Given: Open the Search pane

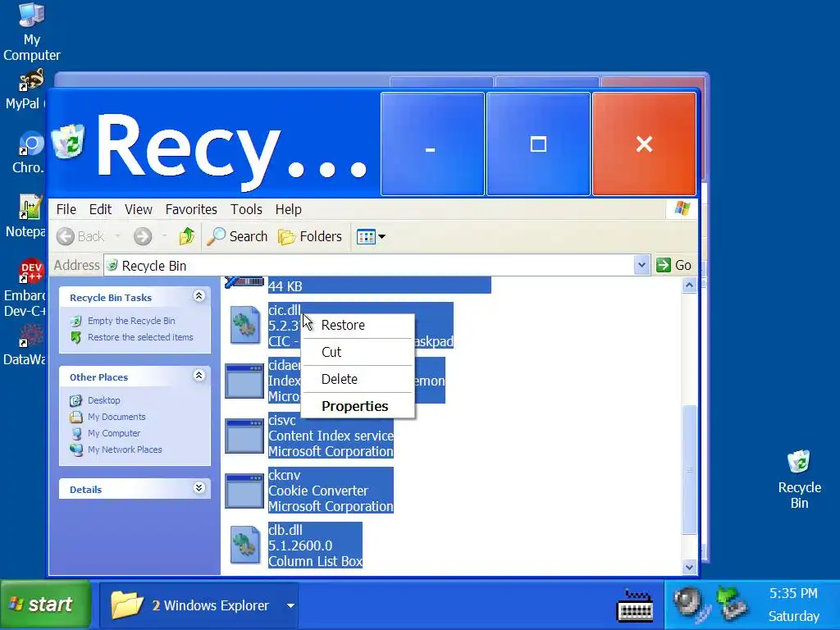Looking at the screenshot, I should point(237,236).
